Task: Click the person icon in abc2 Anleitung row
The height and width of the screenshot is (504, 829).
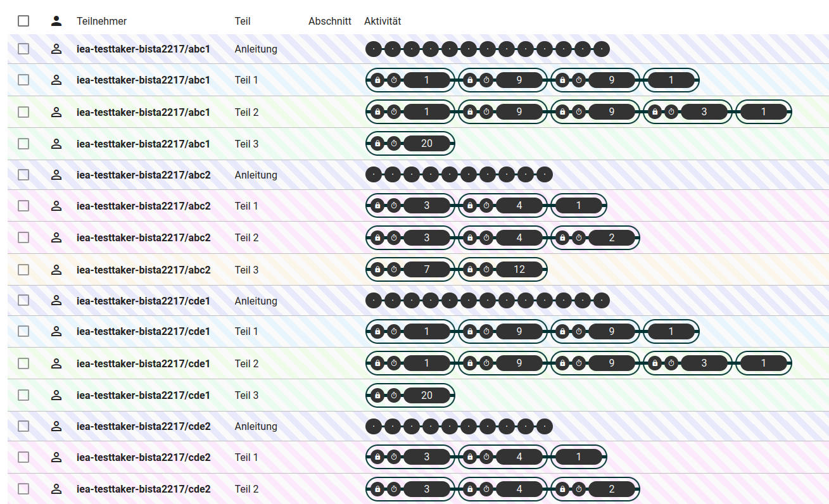Action: click(x=56, y=175)
